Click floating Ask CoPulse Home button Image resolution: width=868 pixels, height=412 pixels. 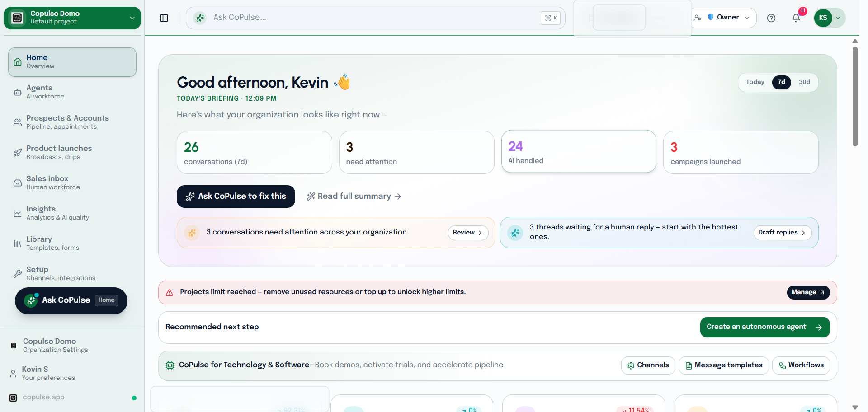pos(71,301)
